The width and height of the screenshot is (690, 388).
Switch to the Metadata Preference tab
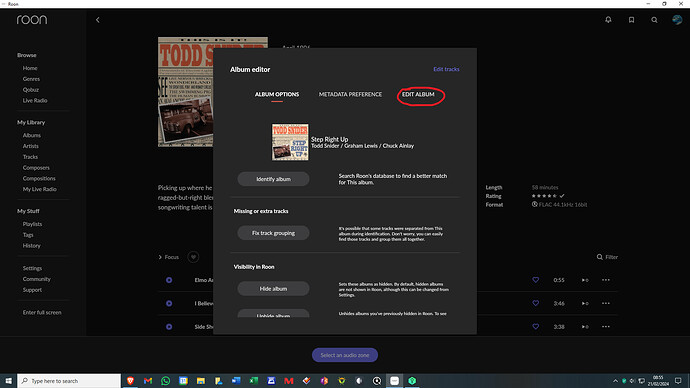point(350,94)
